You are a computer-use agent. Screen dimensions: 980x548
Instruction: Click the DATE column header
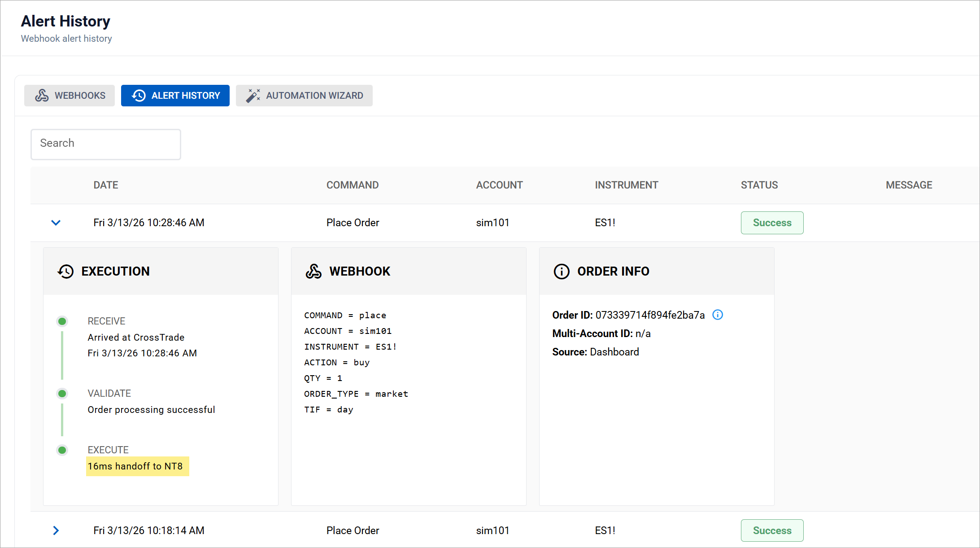(x=105, y=185)
